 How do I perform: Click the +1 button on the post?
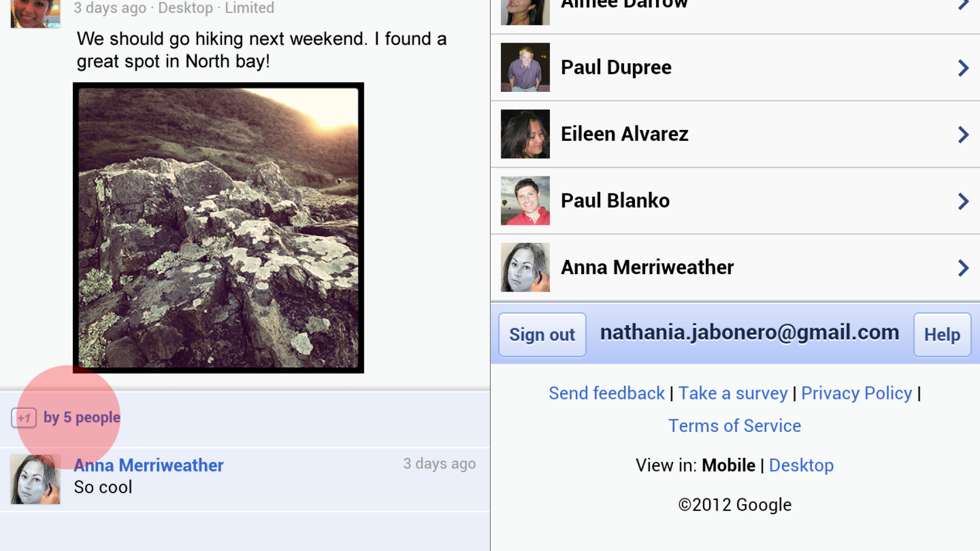23,418
